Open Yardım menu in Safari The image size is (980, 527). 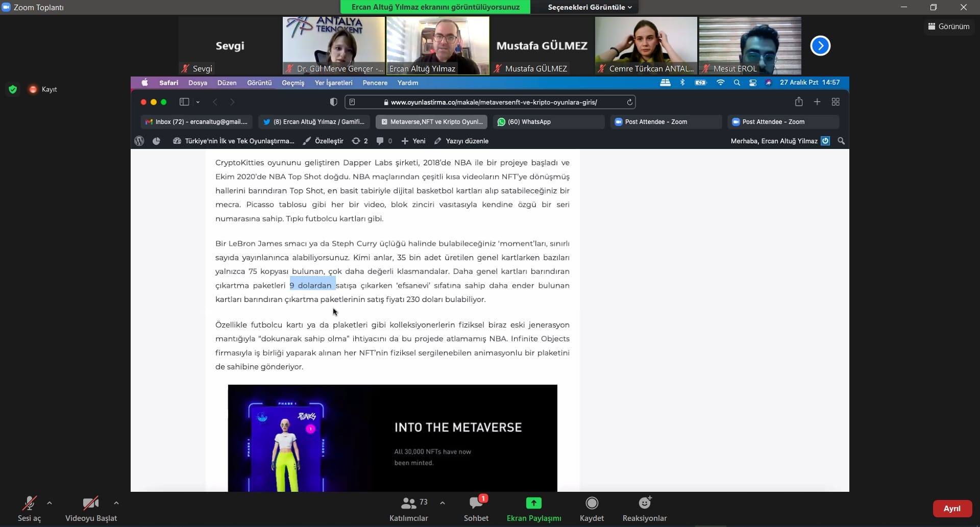pyautogui.click(x=407, y=83)
